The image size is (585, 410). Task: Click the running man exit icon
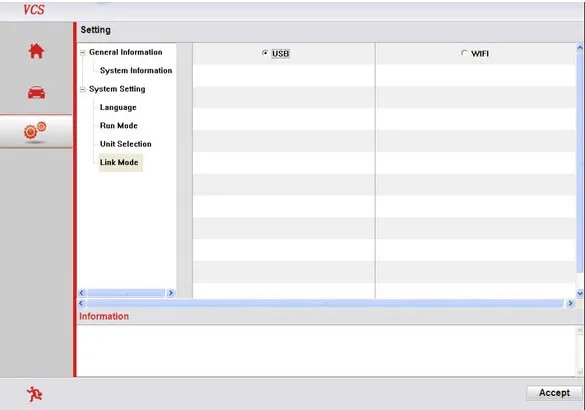pyautogui.click(x=35, y=394)
